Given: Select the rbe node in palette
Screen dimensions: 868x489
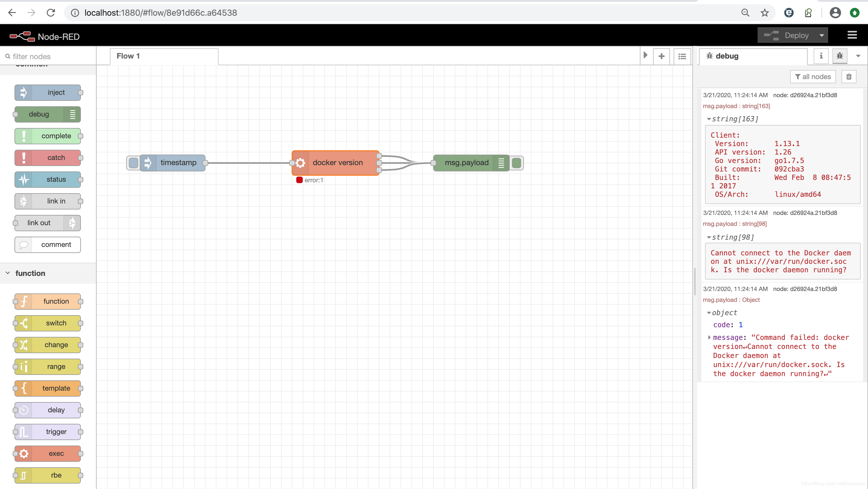Looking at the screenshot, I should (48, 475).
